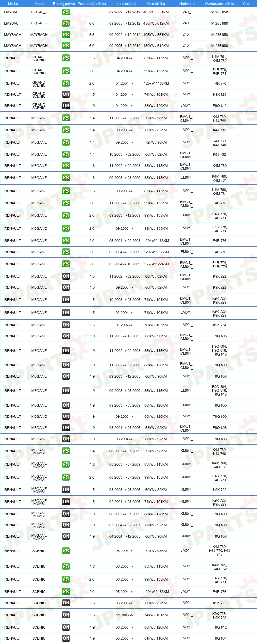Image resolution: width=257 pixels, height=644 pixels.
Task: Select production date cell 05.2005 ->
Action: (124, 638)
